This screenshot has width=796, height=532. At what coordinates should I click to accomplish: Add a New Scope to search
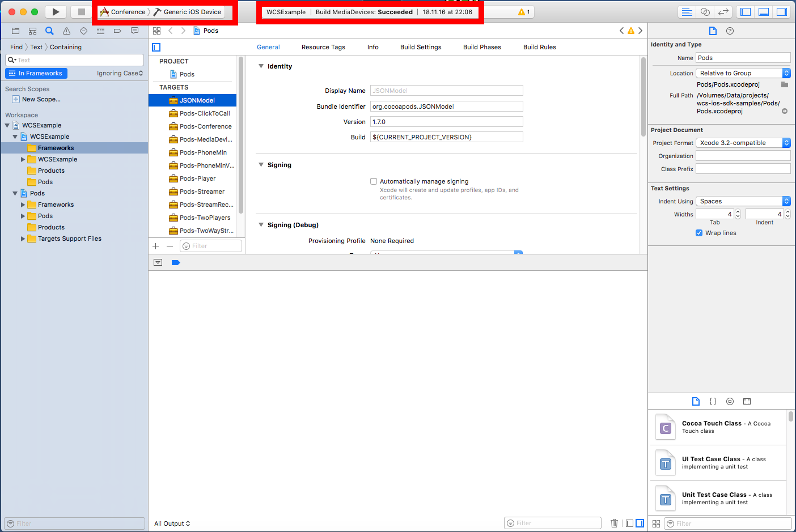36,99
